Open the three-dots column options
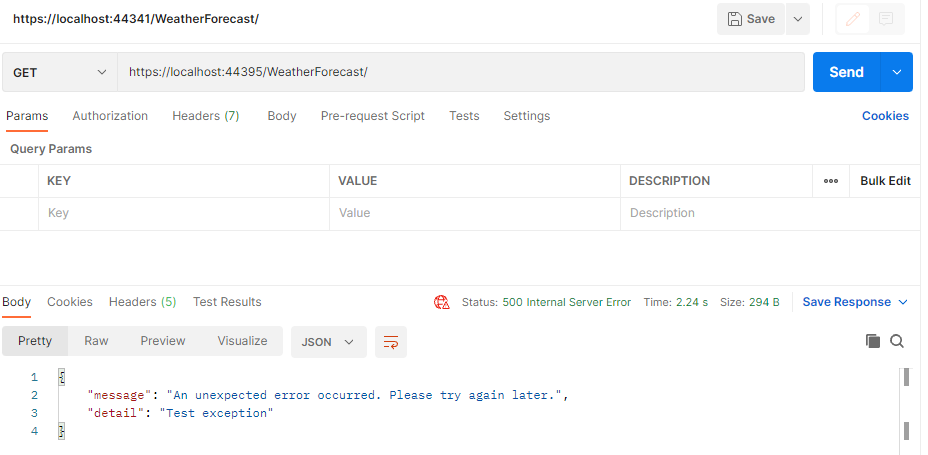This screenshot has height=455, width=928. pyautogui.click(x=831, y=181)
